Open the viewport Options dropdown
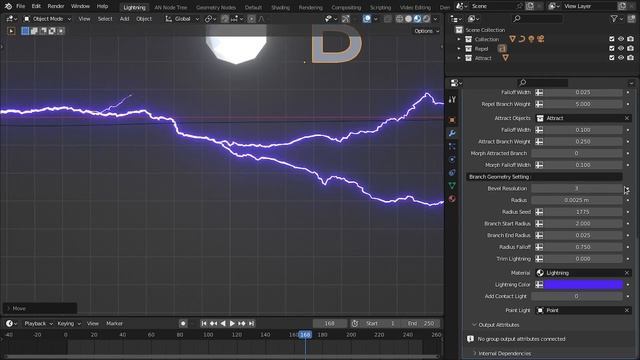The width and height of the screenshot is (640, 360). click(x=427, y=31)
